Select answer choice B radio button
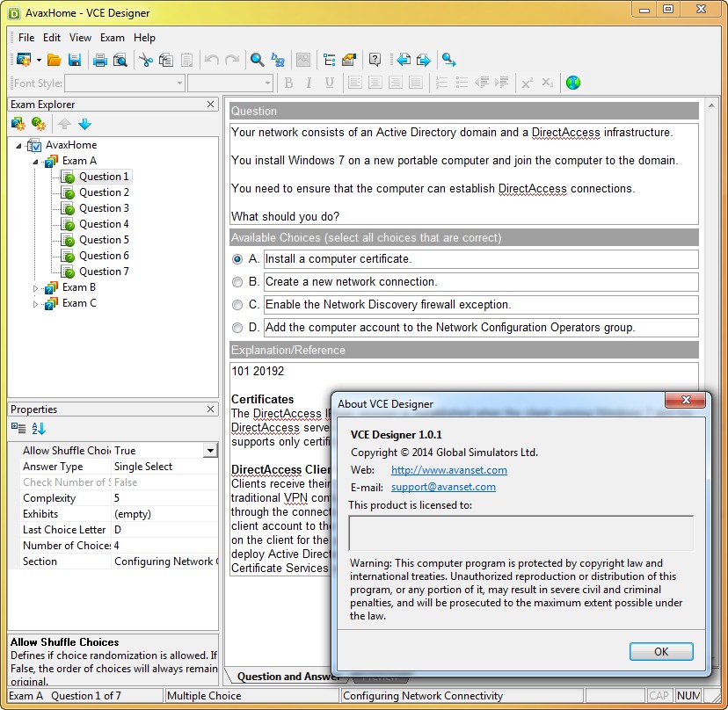This screenshot has height=710, width=728. (x=237, y=282)
